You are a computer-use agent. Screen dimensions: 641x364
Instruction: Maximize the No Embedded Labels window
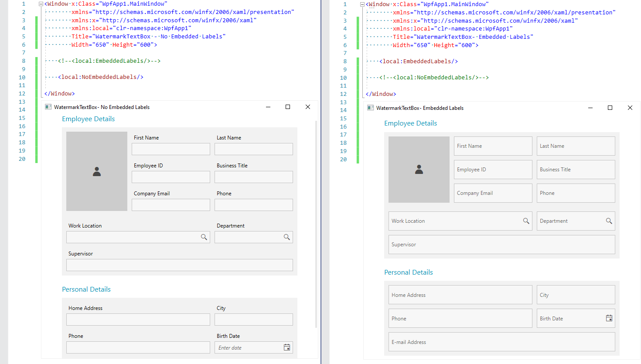coord(288,107)
